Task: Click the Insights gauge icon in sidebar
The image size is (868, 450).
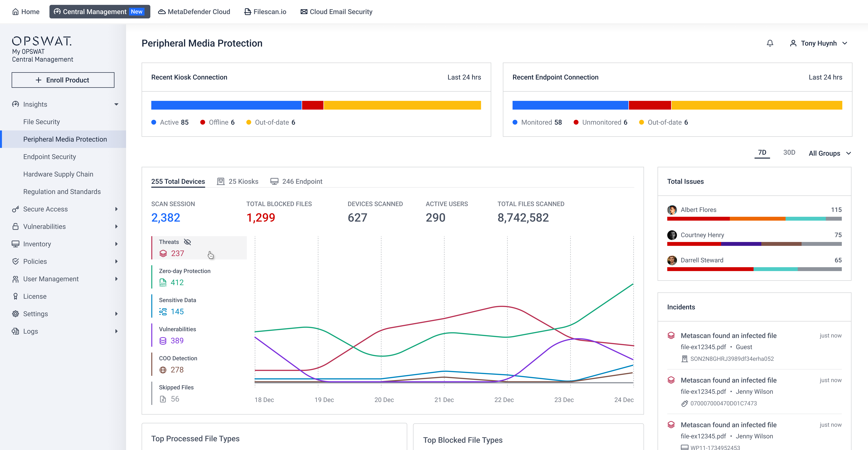Action: pyautogui.click(x=16, y=104)
